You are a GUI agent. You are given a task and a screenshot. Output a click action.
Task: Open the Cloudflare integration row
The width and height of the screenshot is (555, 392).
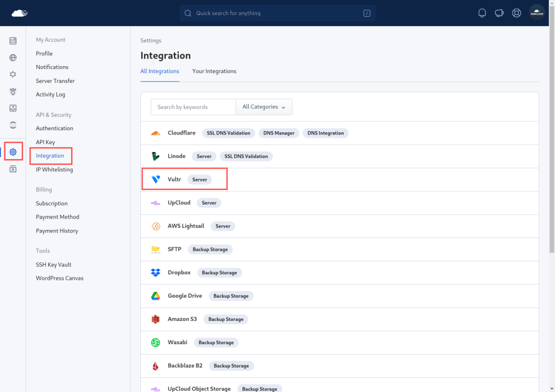[x=340, y=133]
